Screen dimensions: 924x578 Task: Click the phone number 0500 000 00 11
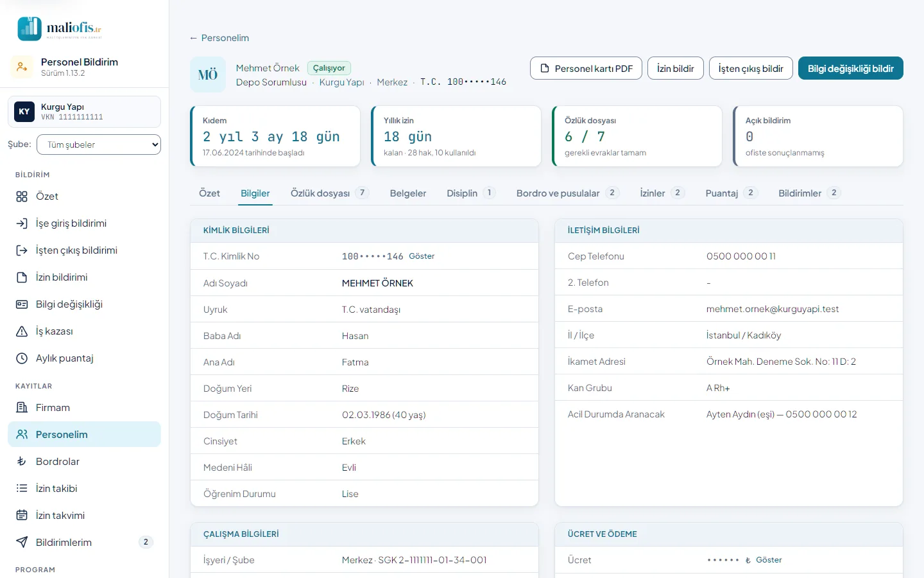(741, 256)
